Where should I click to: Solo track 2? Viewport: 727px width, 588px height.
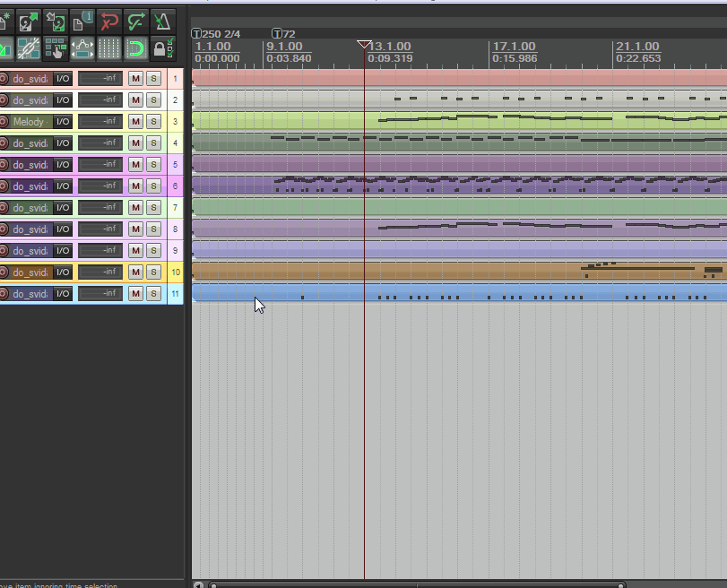coord(153,100)
